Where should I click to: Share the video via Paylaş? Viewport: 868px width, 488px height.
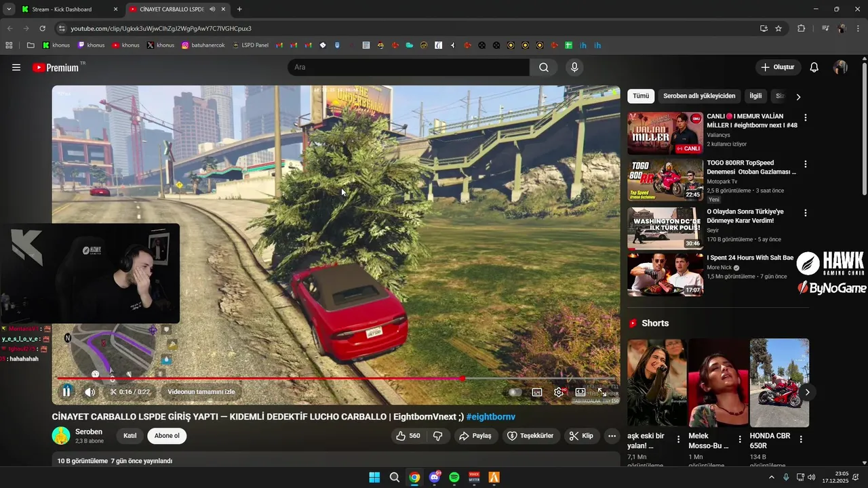[x=475, y=436]
